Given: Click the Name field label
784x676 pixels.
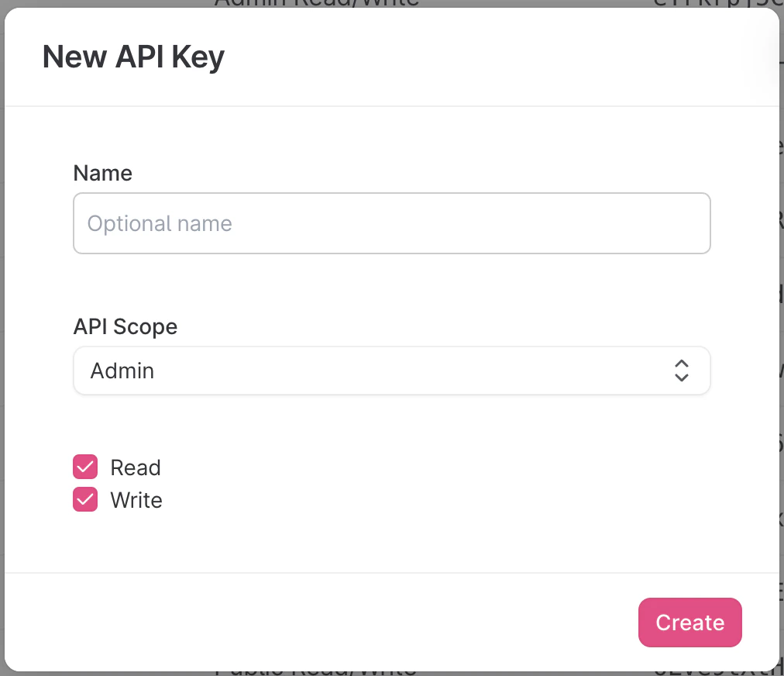Looking at the screenshot, I should [102, 173].
